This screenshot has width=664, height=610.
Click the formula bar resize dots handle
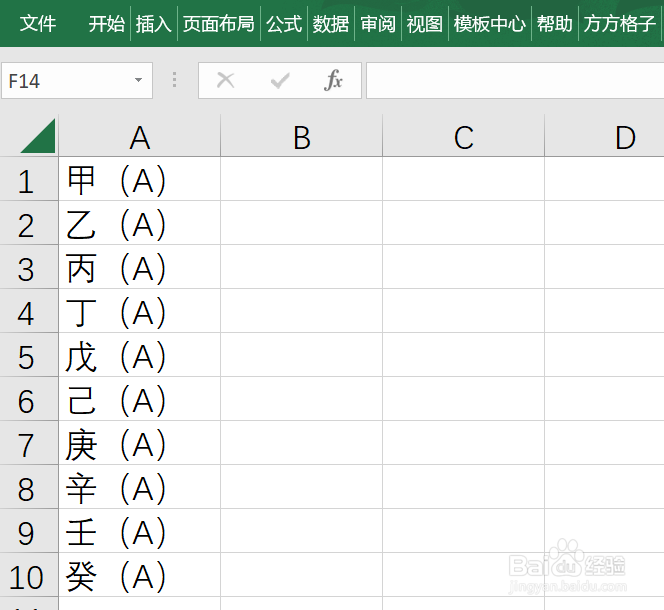pyautogui.click(x=174, y=80)
